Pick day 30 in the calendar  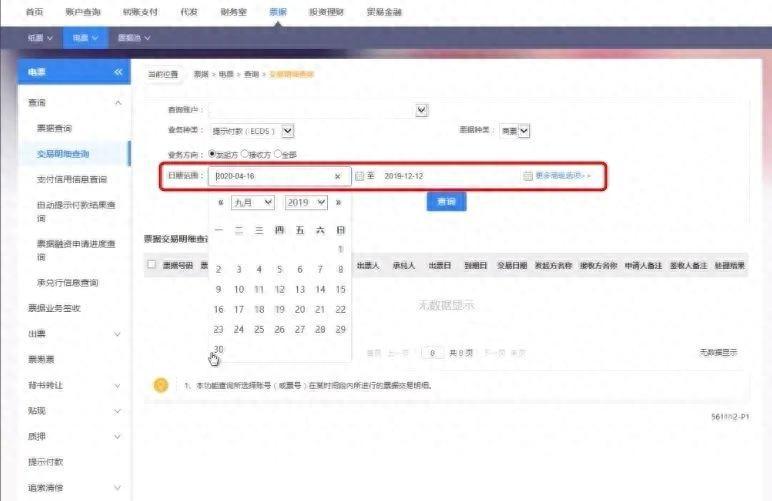pyautogui.click(x=218, y=349)
